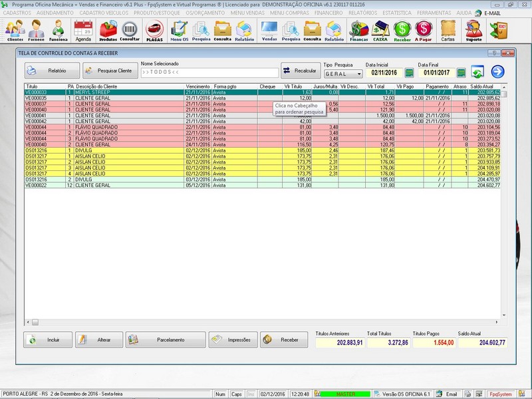Click the Data Inicial date field

[384, 72]
